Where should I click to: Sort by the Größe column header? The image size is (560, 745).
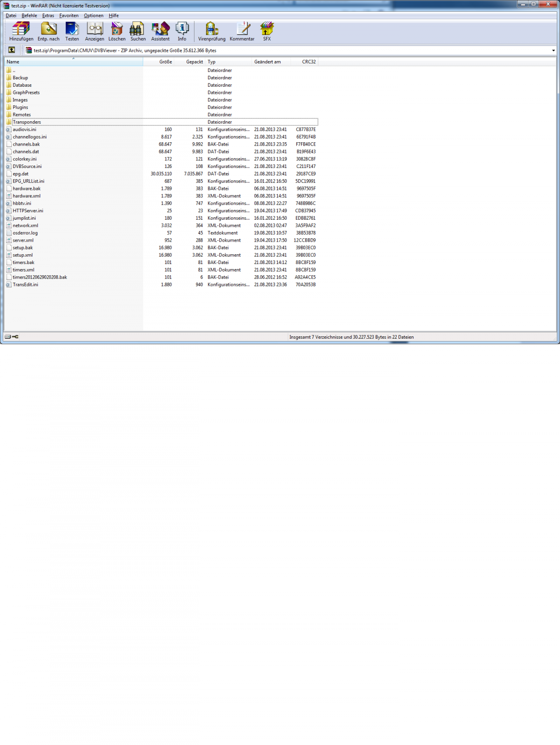[159, 62]
